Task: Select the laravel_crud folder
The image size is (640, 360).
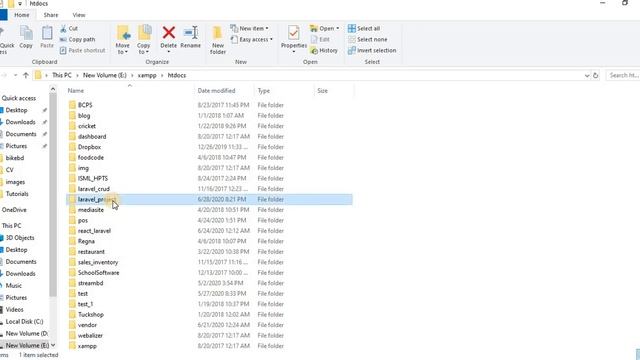Action: pos(93,189)
